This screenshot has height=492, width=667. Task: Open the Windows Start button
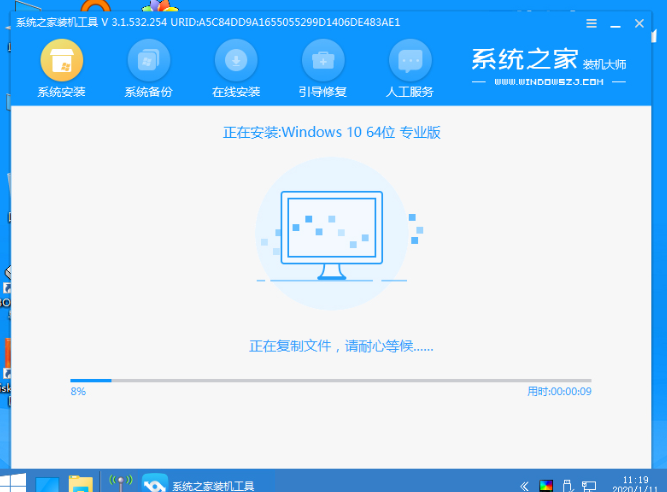15,483
